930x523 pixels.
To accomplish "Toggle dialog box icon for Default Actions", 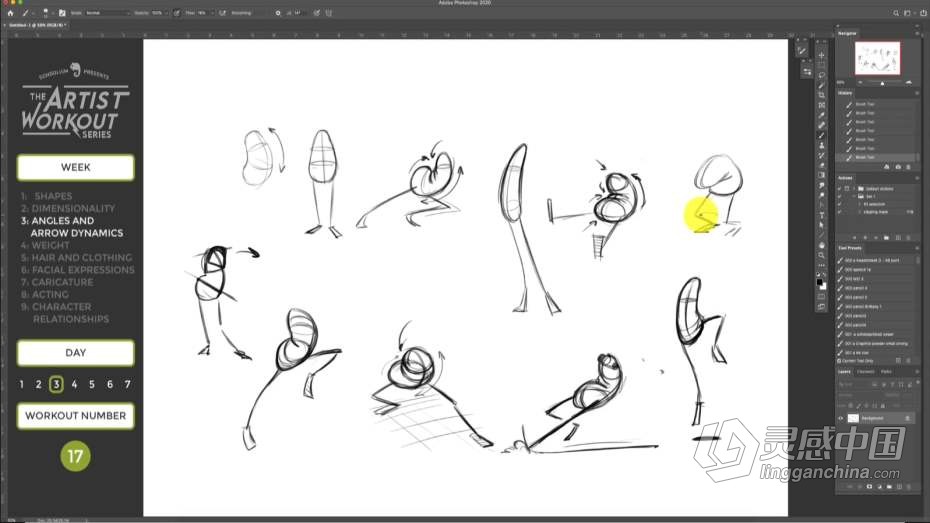I will [846, 189].
